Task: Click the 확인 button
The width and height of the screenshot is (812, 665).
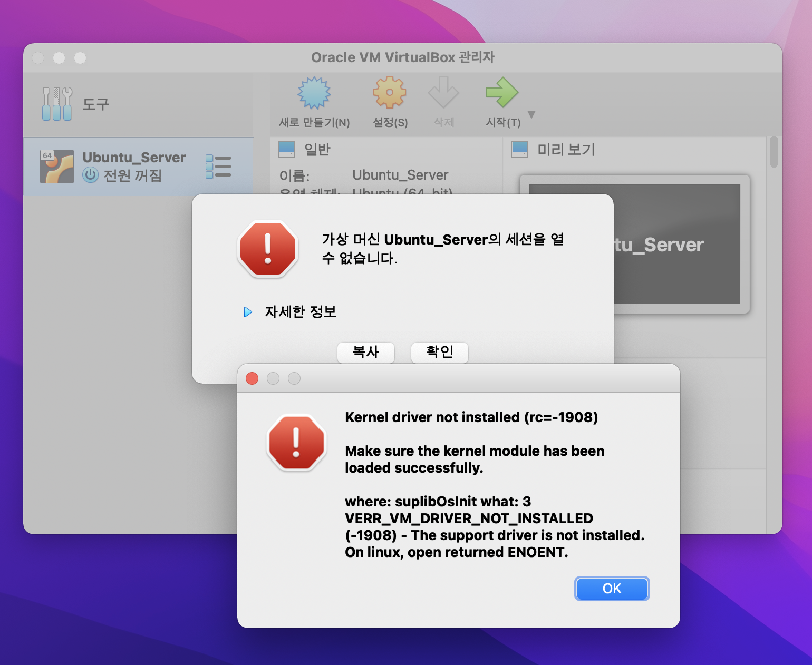Action: point(440,352)
